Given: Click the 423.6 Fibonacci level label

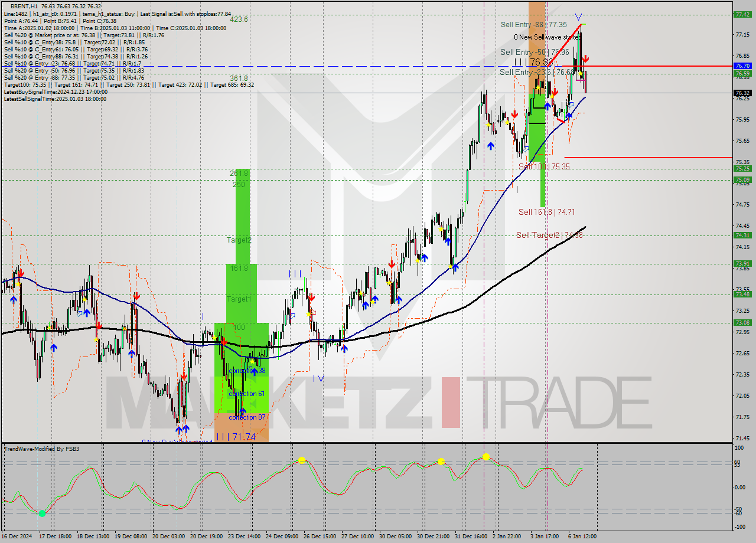Looking at the screenshot, I should point(239,19).
